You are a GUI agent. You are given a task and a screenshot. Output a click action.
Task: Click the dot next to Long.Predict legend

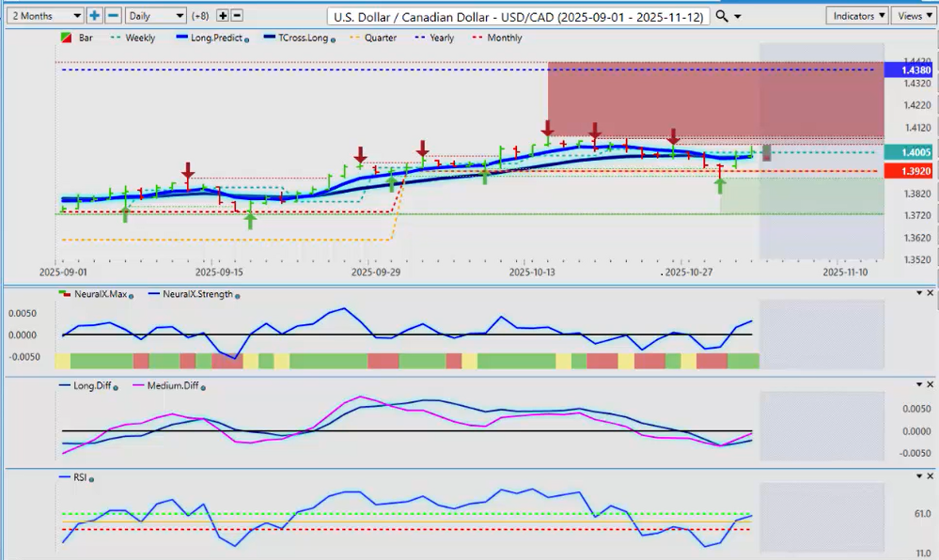point(246,39)
